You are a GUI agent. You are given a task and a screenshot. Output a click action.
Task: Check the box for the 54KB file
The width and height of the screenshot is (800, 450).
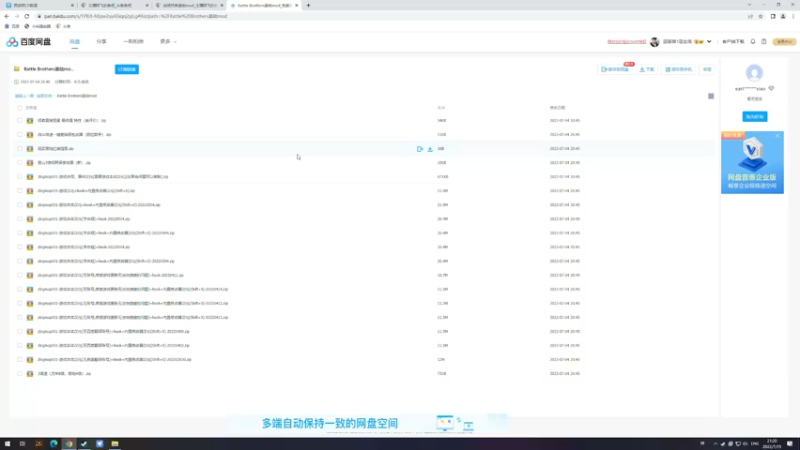coord(20,121)
